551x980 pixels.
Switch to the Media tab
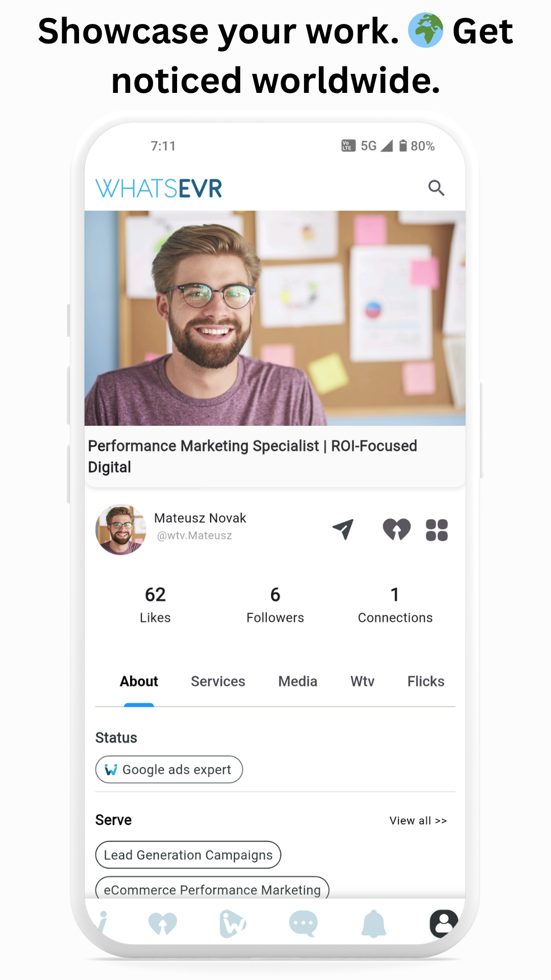click(297, 681)
